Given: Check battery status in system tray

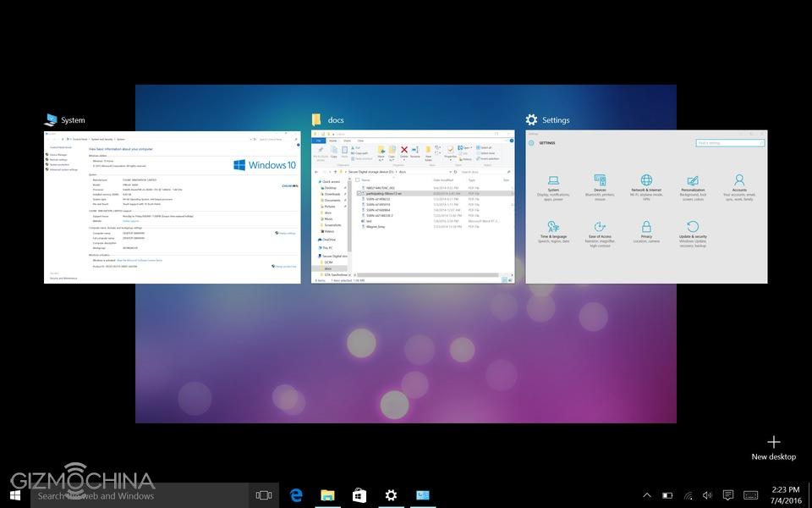Looking at the screenshot, I should 667,494.
